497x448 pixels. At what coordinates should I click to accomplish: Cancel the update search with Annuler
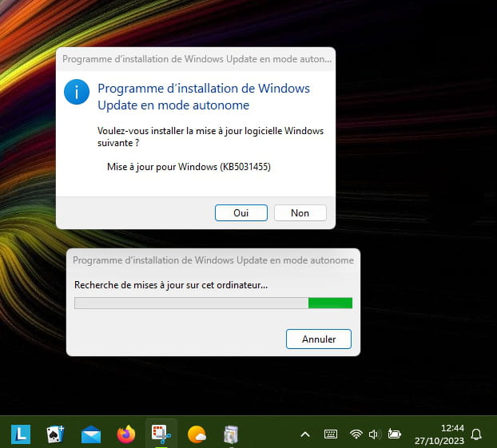coord(319,339)
